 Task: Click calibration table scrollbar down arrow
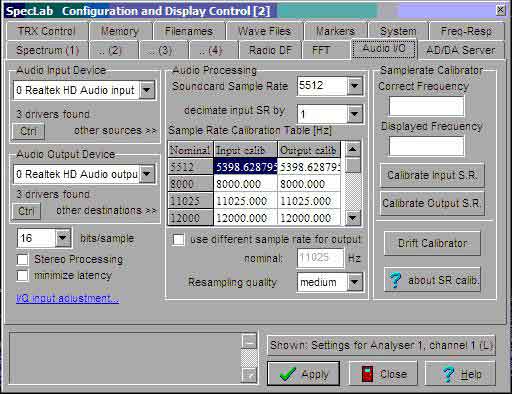[x=353, y=218]
